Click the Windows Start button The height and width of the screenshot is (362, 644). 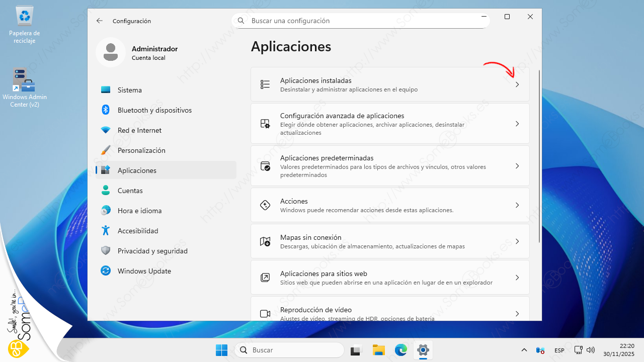click(x=221, y=350)
